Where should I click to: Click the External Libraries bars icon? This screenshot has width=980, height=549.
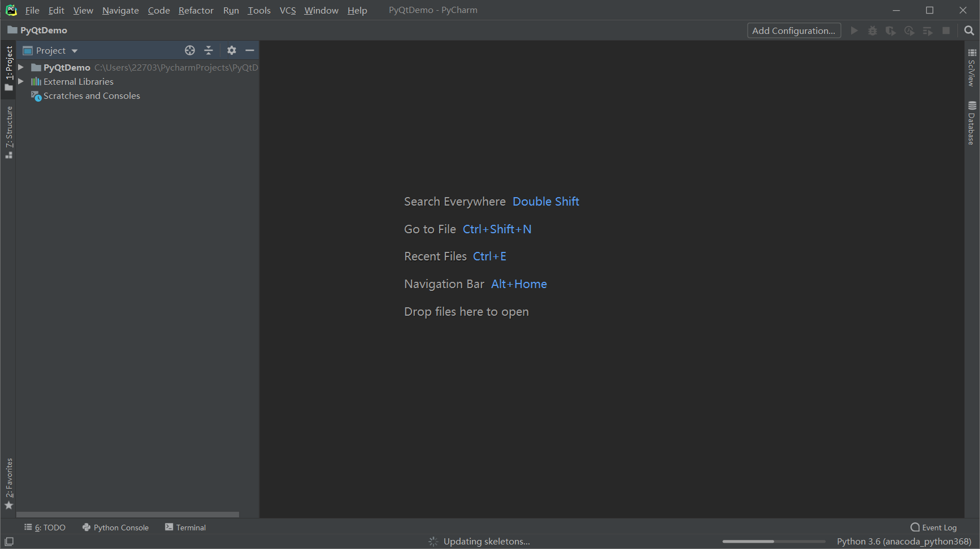(36, 81)
